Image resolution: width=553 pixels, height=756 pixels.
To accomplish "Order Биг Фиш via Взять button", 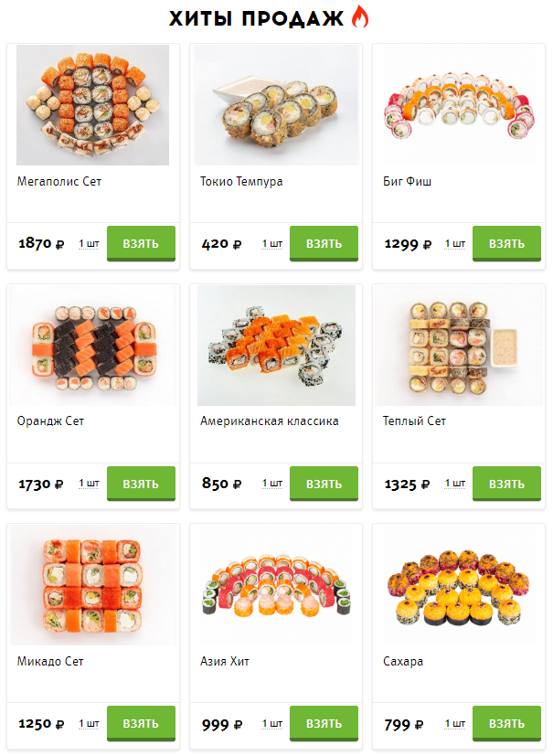I will click(x=506, y=243).
